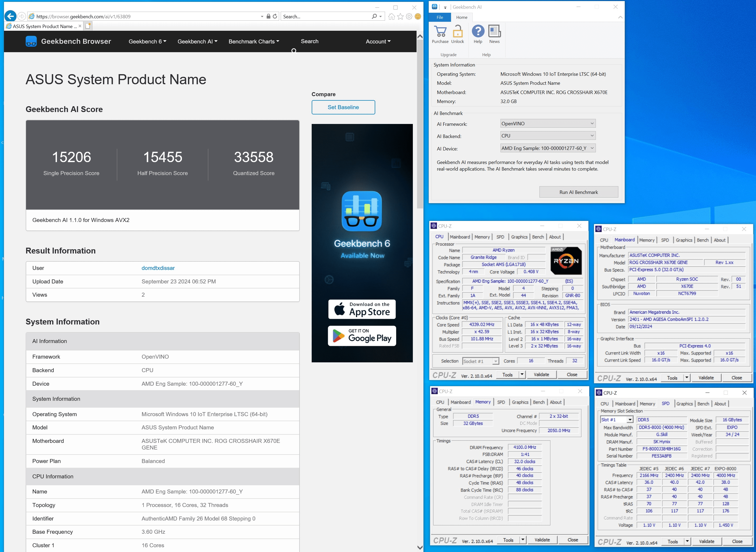Click the Geekbench 6 app icon in ad
This screenshot has width=756, height=552.
click(361, 211)
